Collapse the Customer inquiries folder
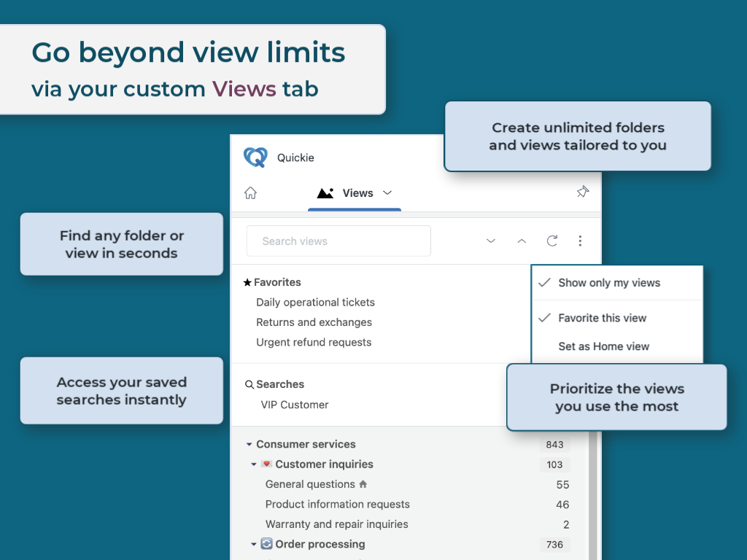Screen dimensions: 747x560 coord(254,464)
